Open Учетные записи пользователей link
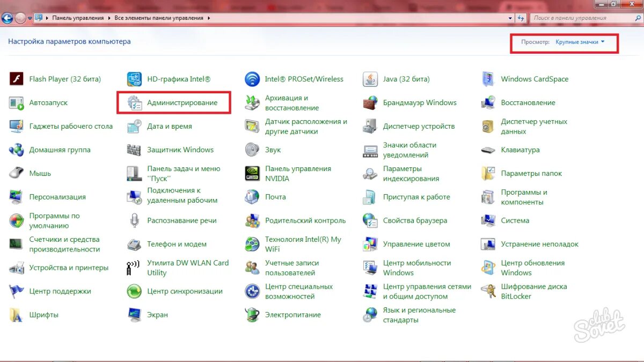644x362 pixels. point(292,268)
